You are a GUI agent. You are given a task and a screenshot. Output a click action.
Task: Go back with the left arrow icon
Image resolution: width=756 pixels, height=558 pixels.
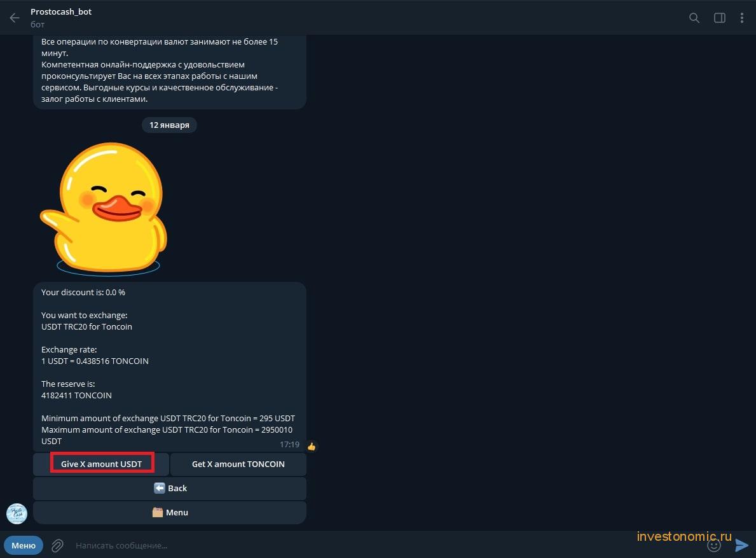point(15,18)
